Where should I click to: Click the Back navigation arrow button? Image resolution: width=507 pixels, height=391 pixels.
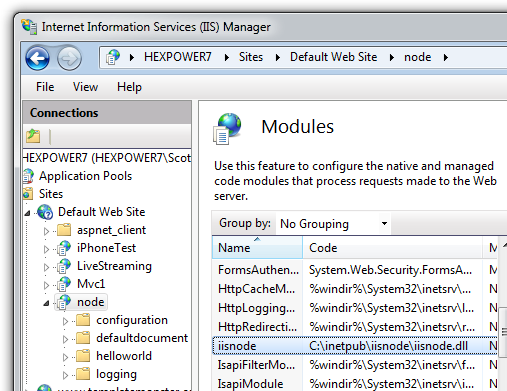[37, 58]
